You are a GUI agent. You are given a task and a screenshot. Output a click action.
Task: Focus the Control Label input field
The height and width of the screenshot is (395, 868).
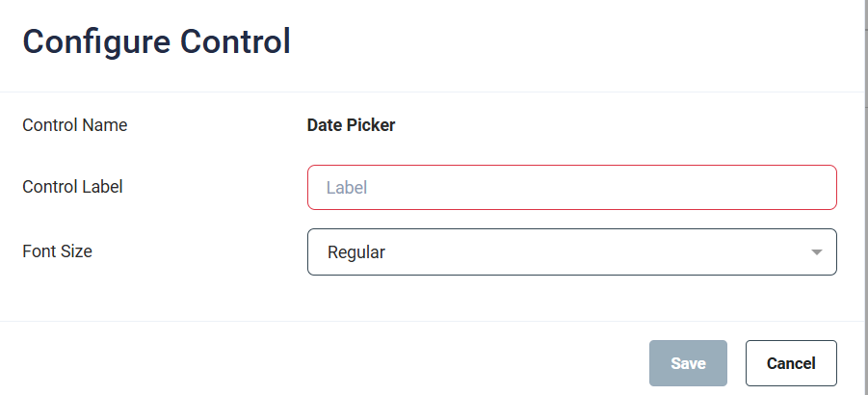click(571, 188)
